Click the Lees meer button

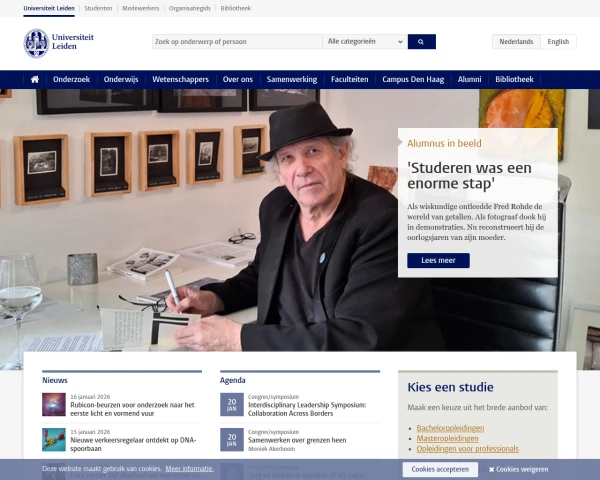438,260
